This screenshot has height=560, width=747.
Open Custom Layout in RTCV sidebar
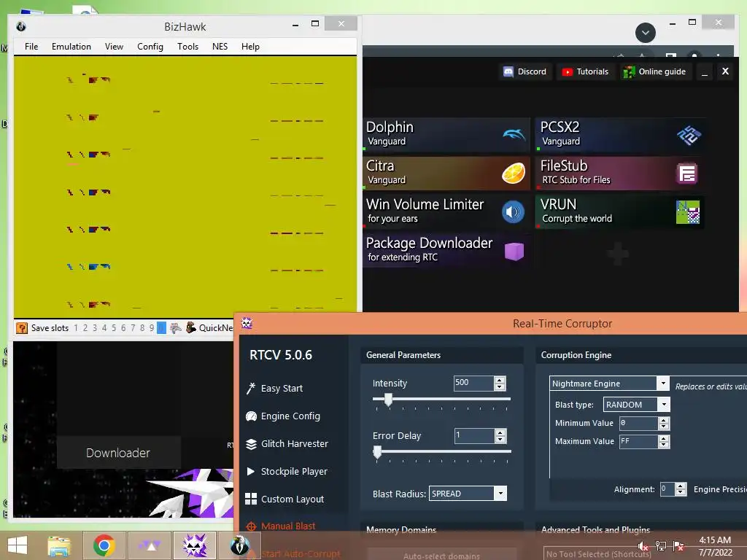pos(285,499)
